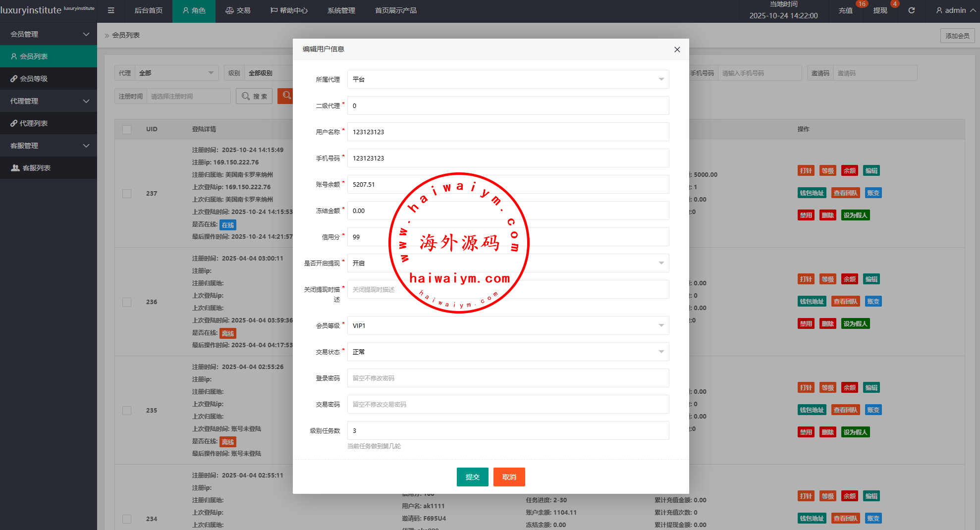Click the sidebar collapse hamburger icon
980x530 pixels.
click(x=111, y=10)
